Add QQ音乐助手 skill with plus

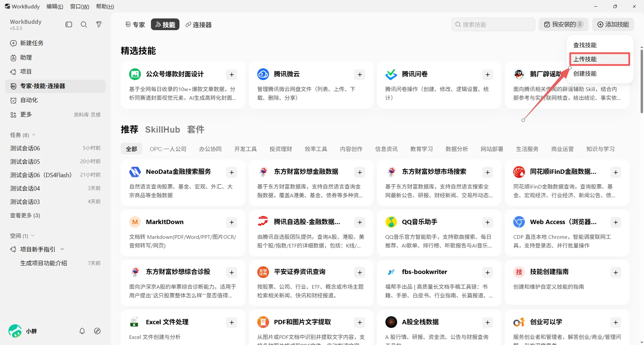point(488,222)
